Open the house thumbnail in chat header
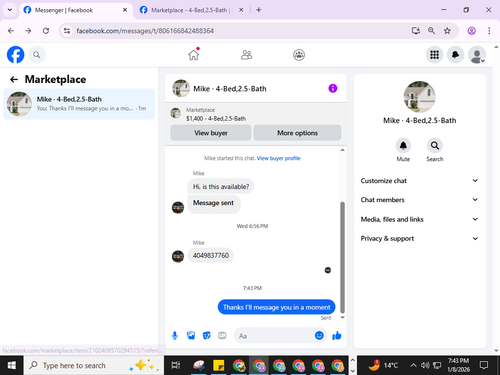Screen dimensions: 500x375 click(x=181, y=88)
